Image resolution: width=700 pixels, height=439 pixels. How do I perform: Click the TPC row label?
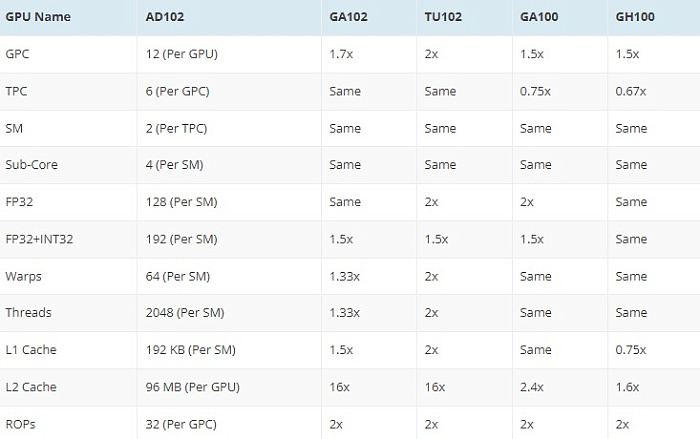[16, 91]
